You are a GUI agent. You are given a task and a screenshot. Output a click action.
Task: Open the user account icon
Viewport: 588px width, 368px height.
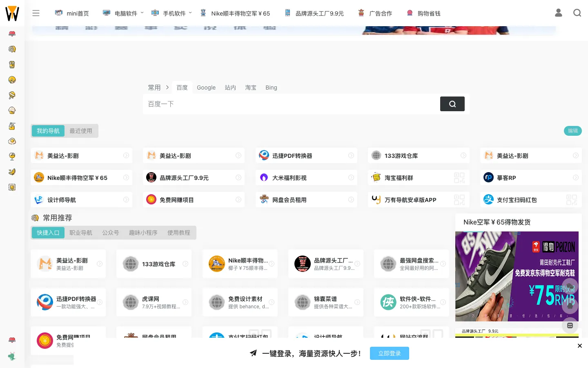(559, 13)
